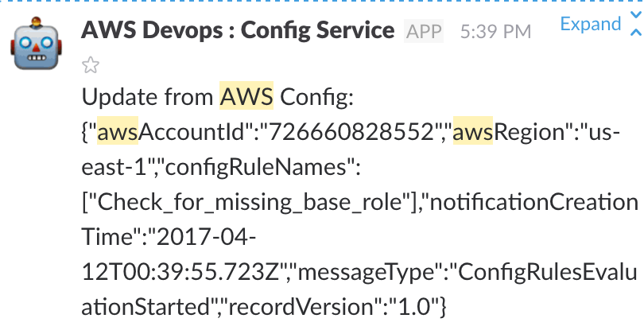The image size is (644, 326).
Task: Click the dashed new-messages divider line
Action: [322, 2]
